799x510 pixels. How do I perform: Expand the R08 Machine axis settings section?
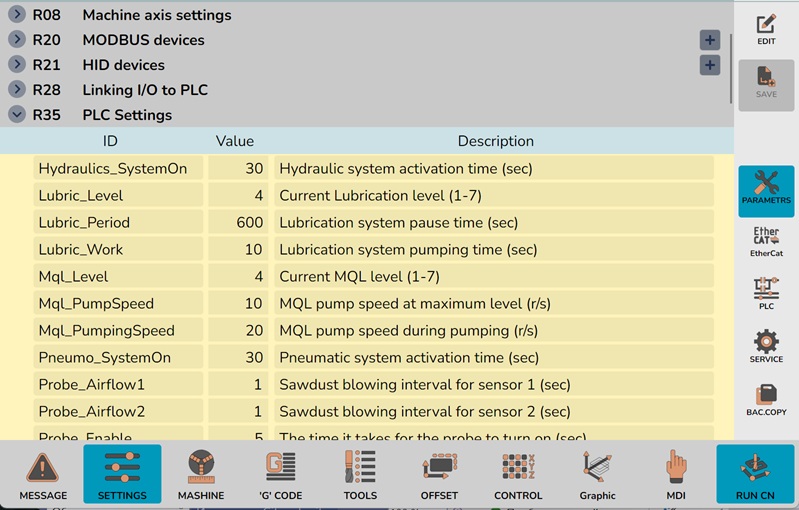[x=17, y=15]
